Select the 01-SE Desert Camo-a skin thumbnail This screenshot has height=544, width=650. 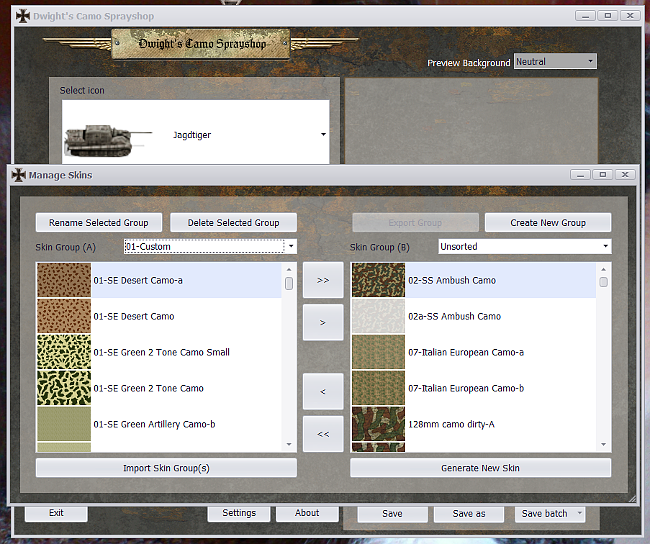[64, 281]
